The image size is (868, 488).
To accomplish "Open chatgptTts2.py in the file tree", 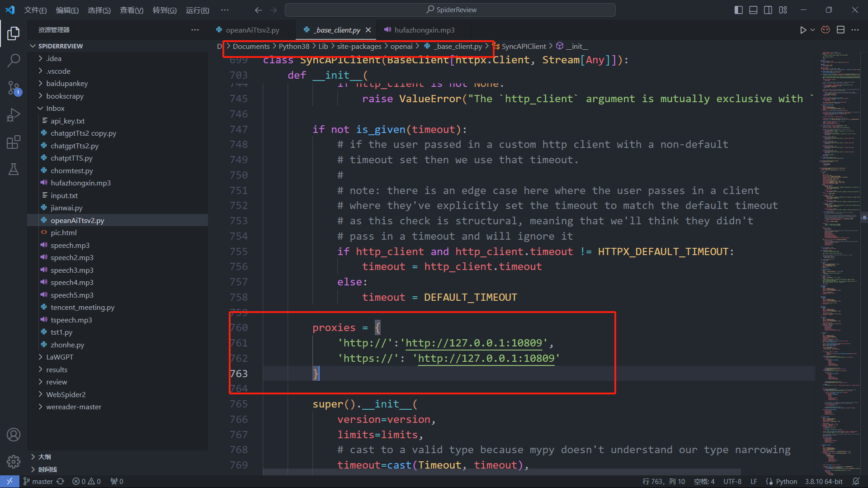I will point(118,146).
